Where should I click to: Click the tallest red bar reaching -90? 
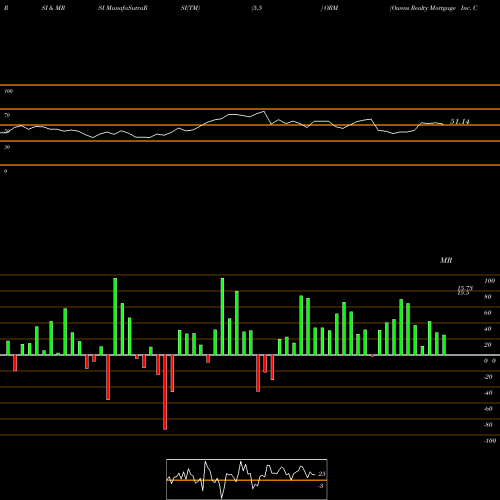pos(165,392)
